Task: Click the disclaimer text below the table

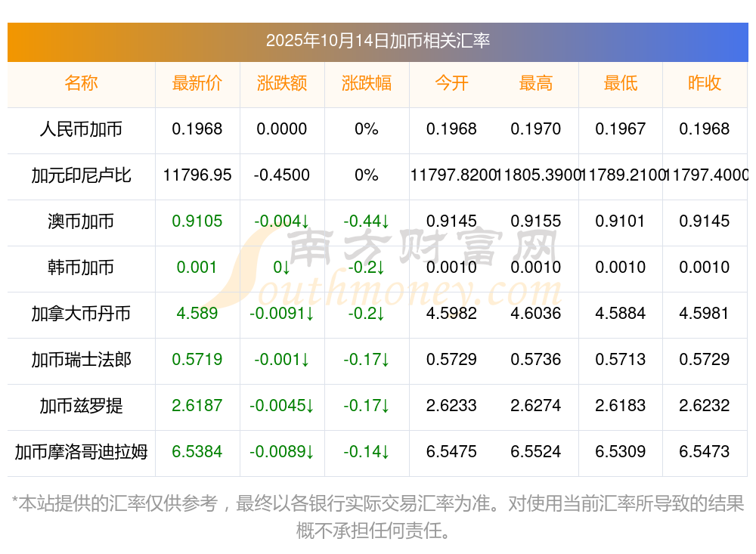Action: (377, 517)
